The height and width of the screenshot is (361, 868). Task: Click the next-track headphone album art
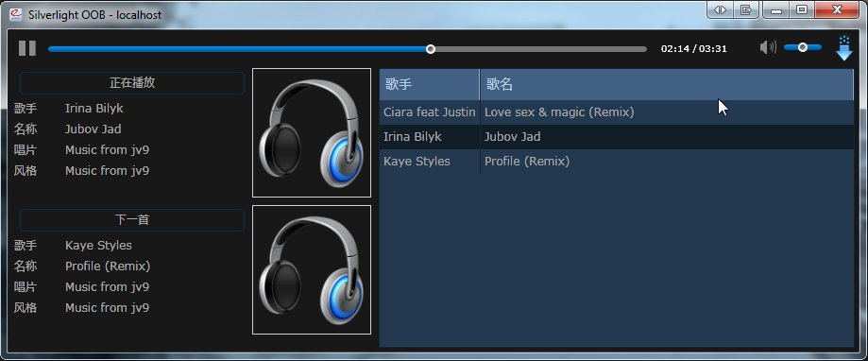click(x=312, y=269)
